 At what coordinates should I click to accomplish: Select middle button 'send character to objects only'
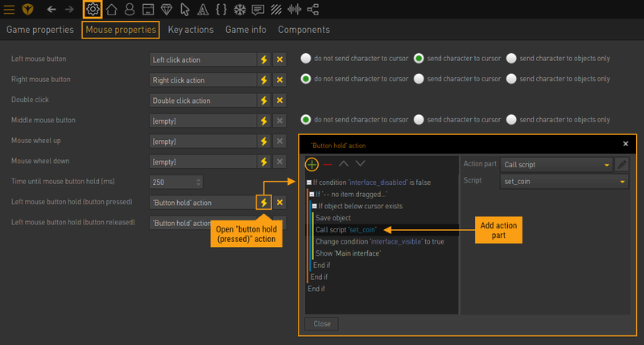coord(511,120)
